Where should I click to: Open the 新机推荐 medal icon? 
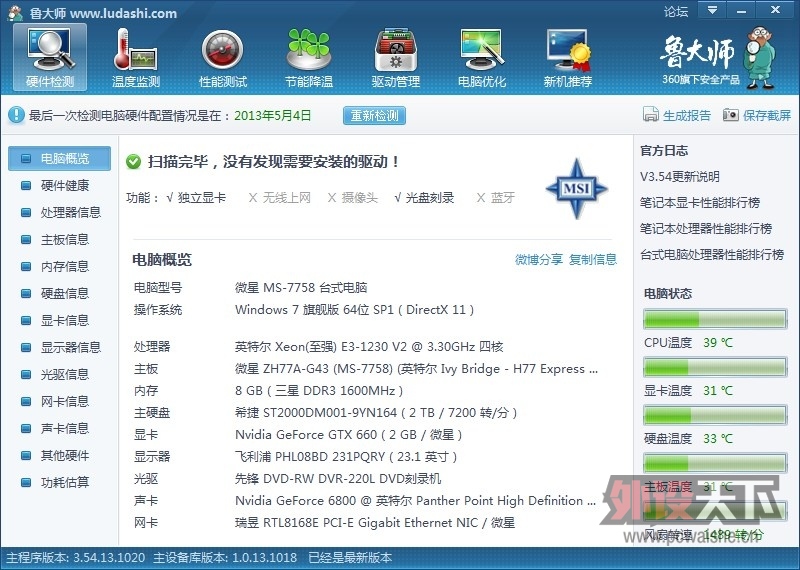(x=568, y=51)
